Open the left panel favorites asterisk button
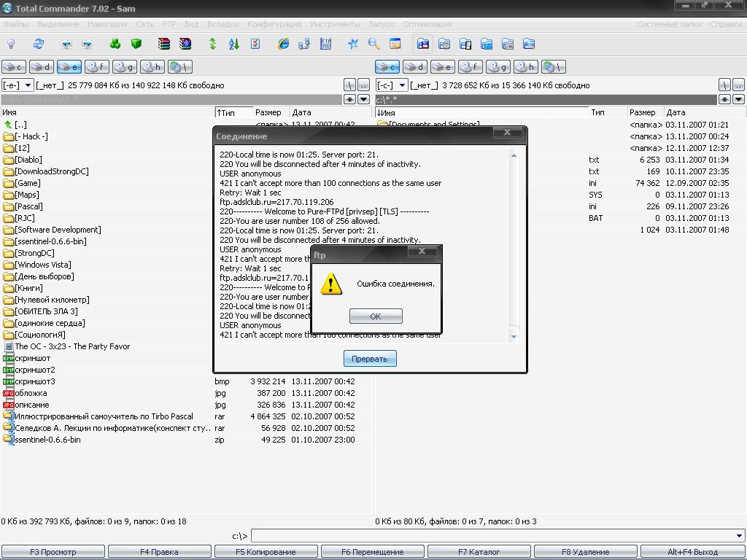The height and width of the screenshot is (560, 747). [350, 99]
